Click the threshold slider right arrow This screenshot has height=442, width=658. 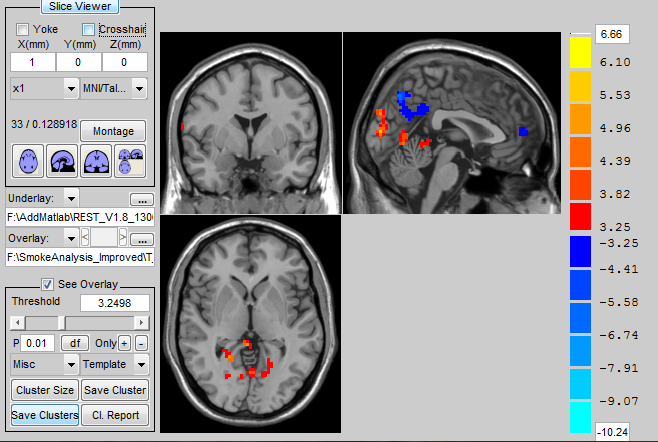[x=141, y=323]
